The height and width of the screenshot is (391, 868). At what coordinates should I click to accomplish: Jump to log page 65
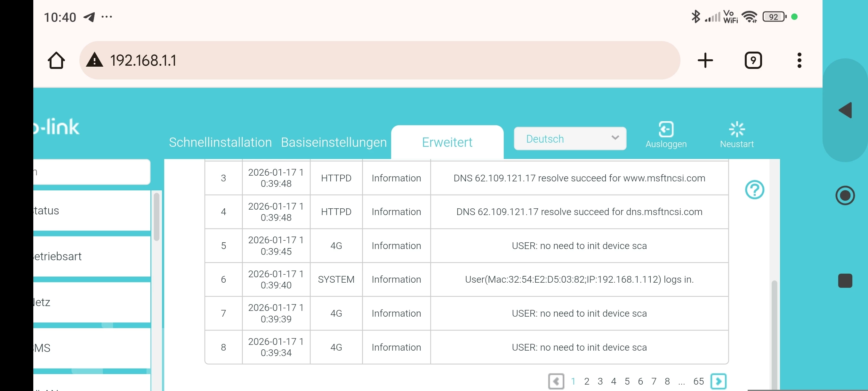pyautogui.click(x=698, y=381)
